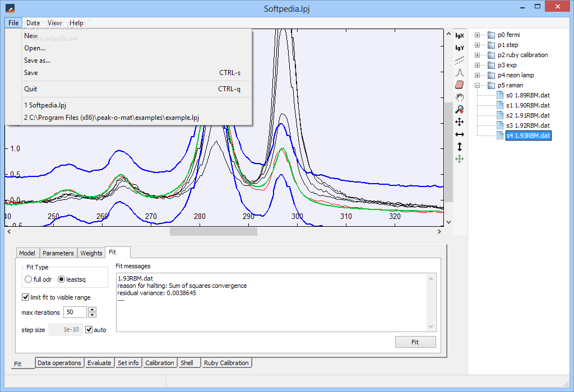Image resolution: width=574 pixels, height=392 pixels.
Task: Click the plot horizontal scrollbar right arrow
Action: [439, 231]
